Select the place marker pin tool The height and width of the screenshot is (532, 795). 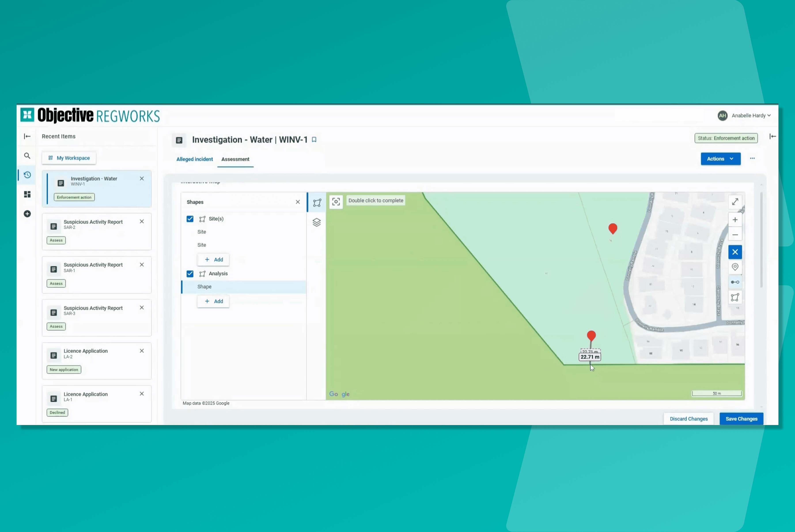(735, 267)
